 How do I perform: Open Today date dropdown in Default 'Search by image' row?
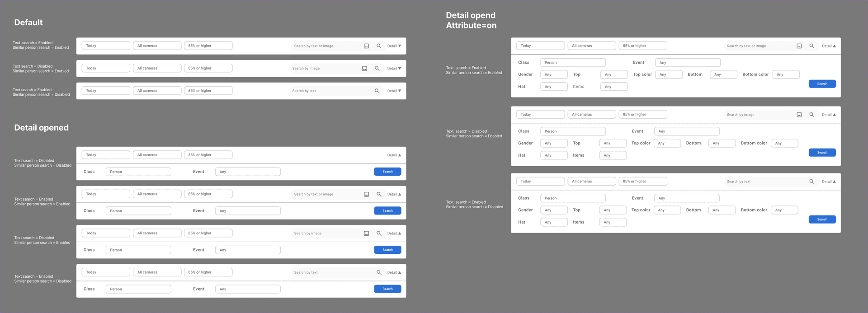tap(106, 68)
